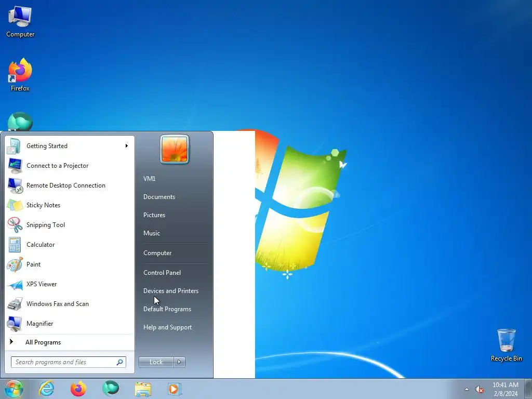The width and height of the screenshot is (532, 399).
Task: Click the Windows Fax and Scan text
Action: coord(58,304)
